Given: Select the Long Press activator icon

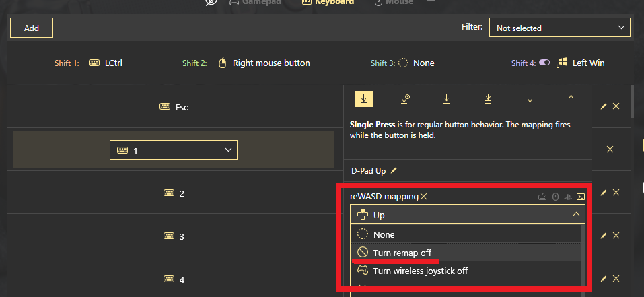Looking at the screenshot, I should (x=405, y=98).
